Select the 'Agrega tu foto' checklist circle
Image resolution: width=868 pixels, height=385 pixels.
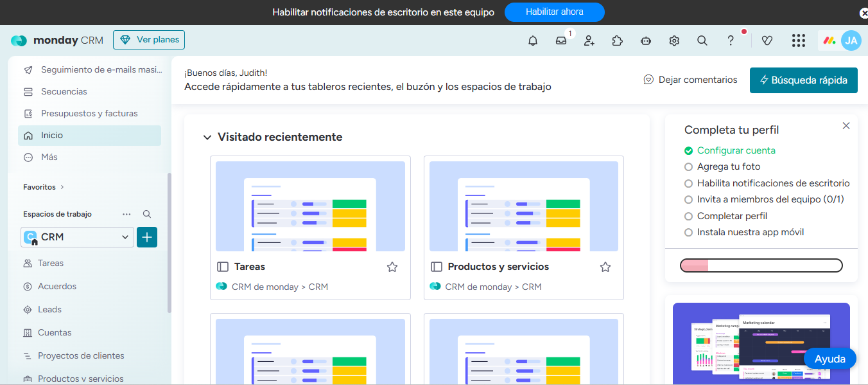[x=689, y=166]
